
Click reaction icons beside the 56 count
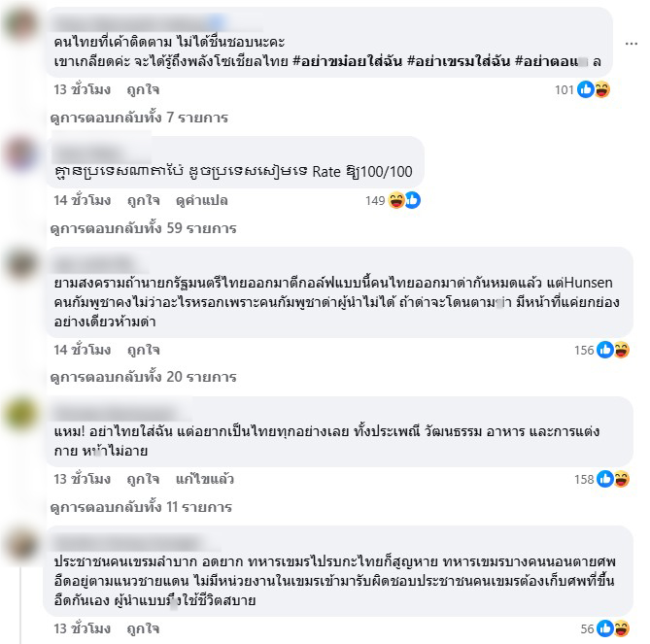(x=613, y=628)
